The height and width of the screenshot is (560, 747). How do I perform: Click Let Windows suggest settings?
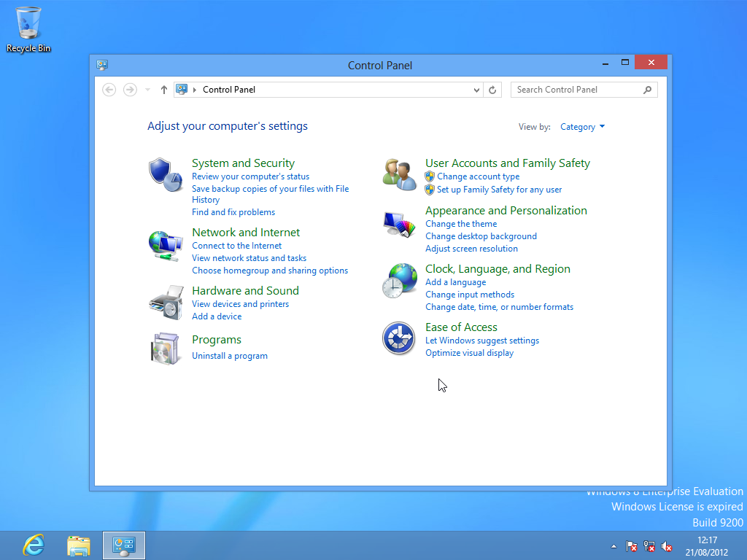[482, 341]
